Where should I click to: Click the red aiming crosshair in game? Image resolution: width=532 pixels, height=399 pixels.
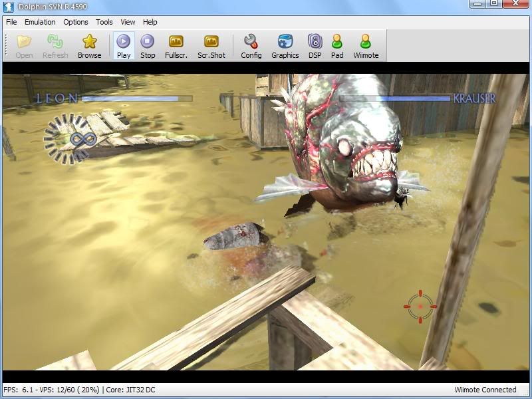420,307
